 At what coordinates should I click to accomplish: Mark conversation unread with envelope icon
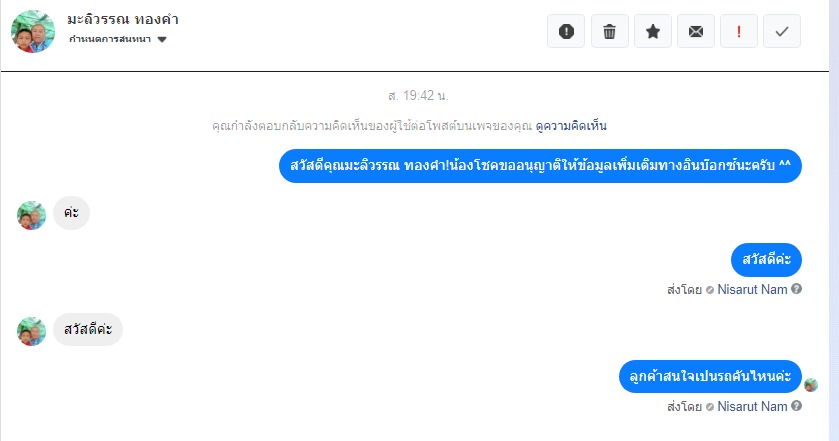[x=696, y=32]
